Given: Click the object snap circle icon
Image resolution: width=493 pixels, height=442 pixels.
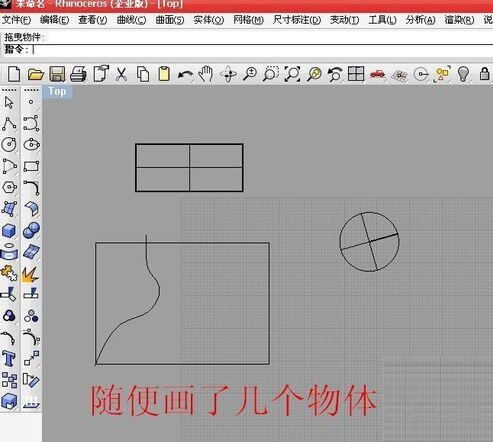Looking at the screenshot, I should pos(421,74).
